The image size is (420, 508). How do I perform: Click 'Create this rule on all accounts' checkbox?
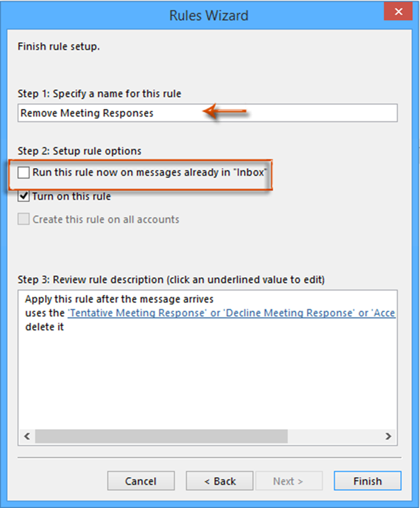coord(24,219)
